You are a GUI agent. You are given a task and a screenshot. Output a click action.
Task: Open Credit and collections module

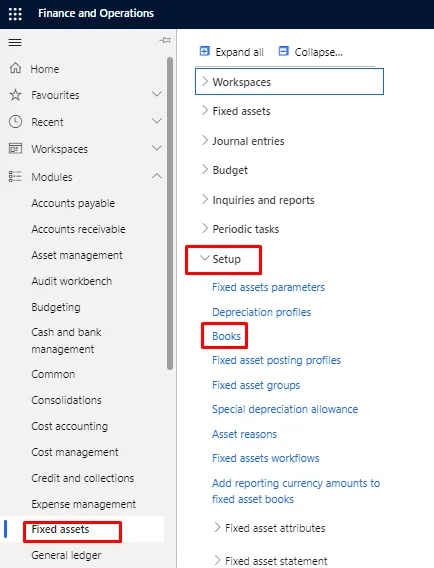[x=83, y=478]
